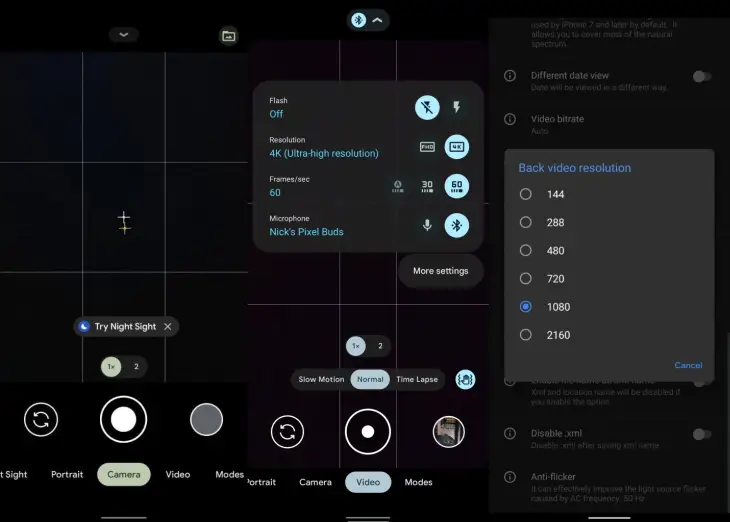Select the phone microphone icon

427,225
